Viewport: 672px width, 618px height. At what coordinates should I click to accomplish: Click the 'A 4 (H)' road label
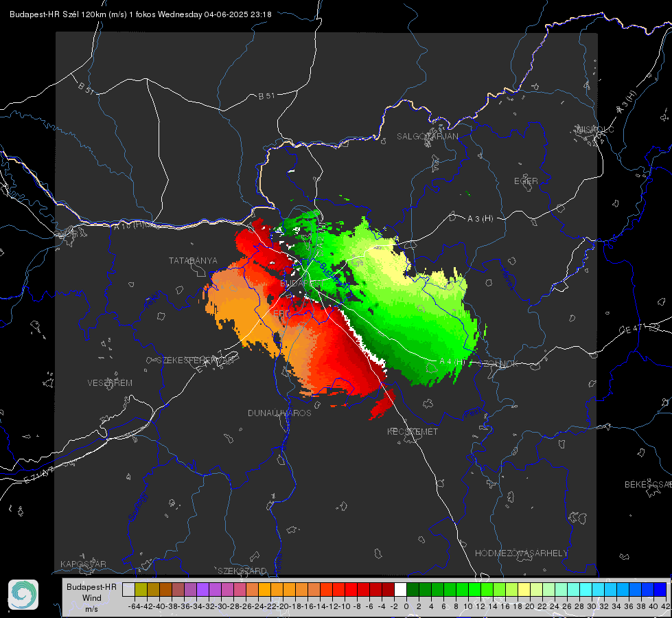(x=452, y=362)
